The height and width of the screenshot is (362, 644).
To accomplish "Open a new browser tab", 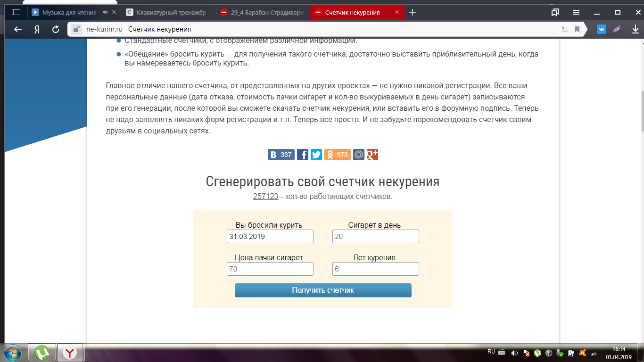I will tap(413, 13).
